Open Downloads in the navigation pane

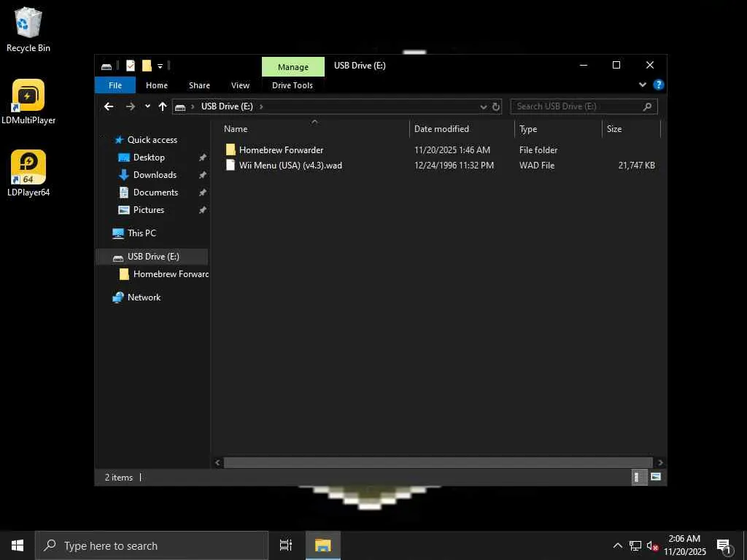tap(155, 175)
